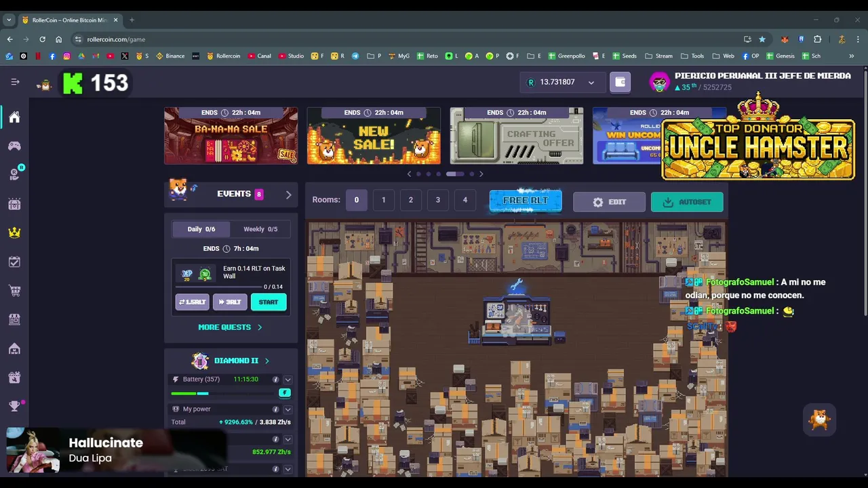Open the hamburger sidebar menu icon
868x488 pixels.
click(15, 82)
